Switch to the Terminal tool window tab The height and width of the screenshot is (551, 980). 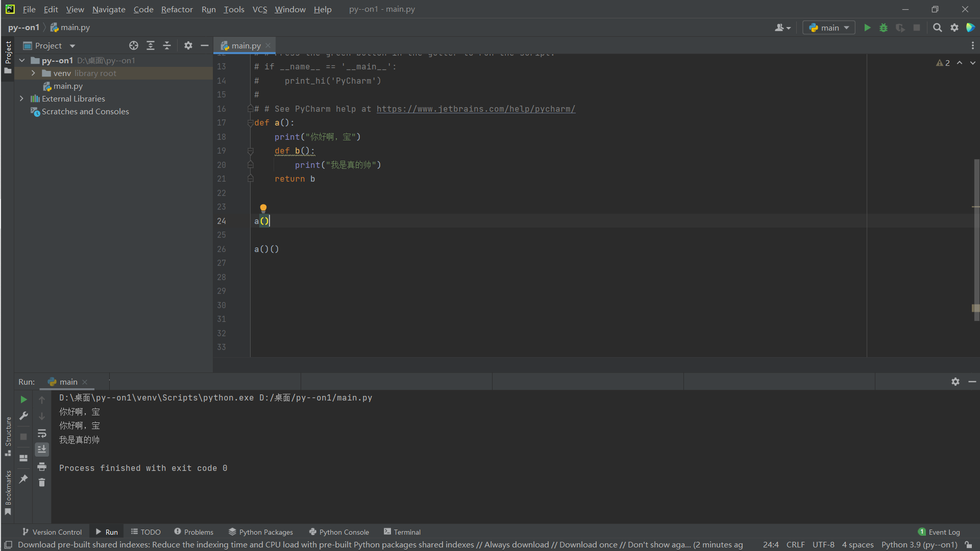tap(402, 532)
